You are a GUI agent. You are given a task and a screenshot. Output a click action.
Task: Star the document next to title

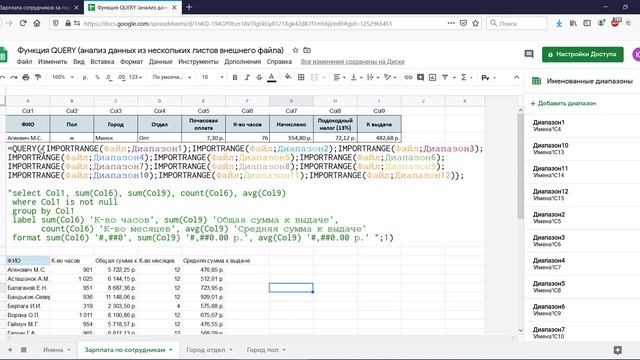pos(295,50)
